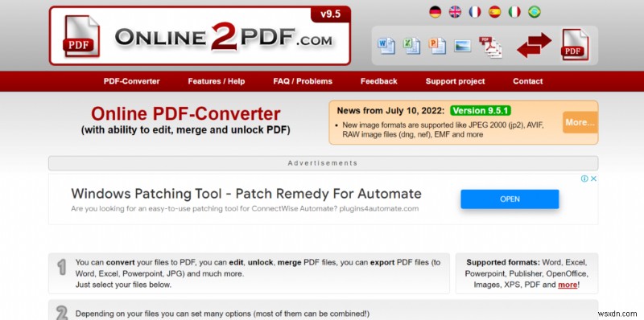Click the image file icon in header
The width and height of the screenshot is (644, 320).
click(462, 46)
